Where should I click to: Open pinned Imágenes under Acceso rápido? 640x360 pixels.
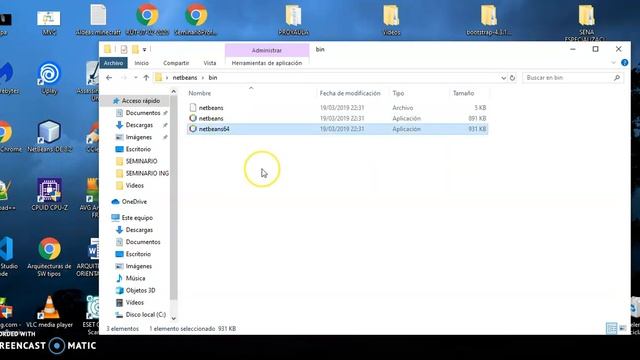(x=138, y=137)
